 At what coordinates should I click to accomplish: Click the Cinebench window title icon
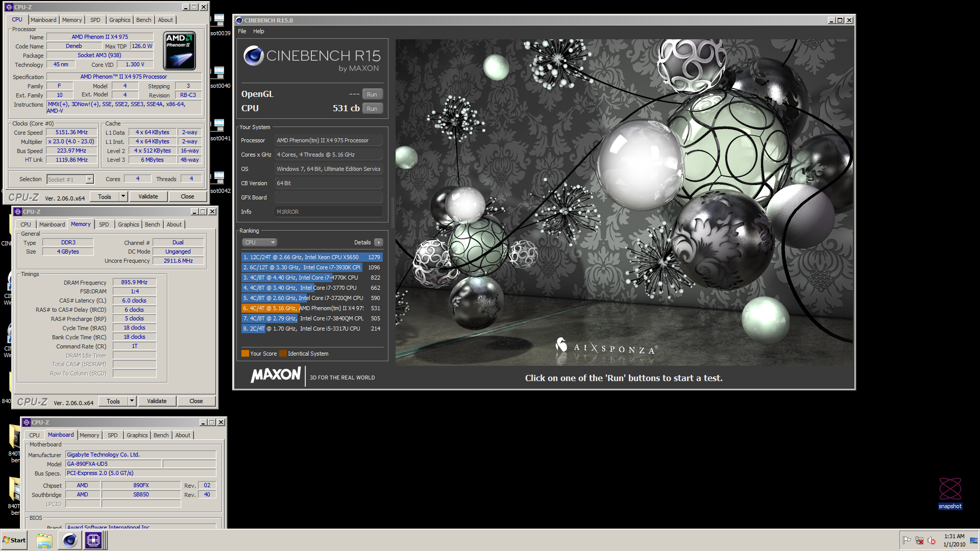239,20
